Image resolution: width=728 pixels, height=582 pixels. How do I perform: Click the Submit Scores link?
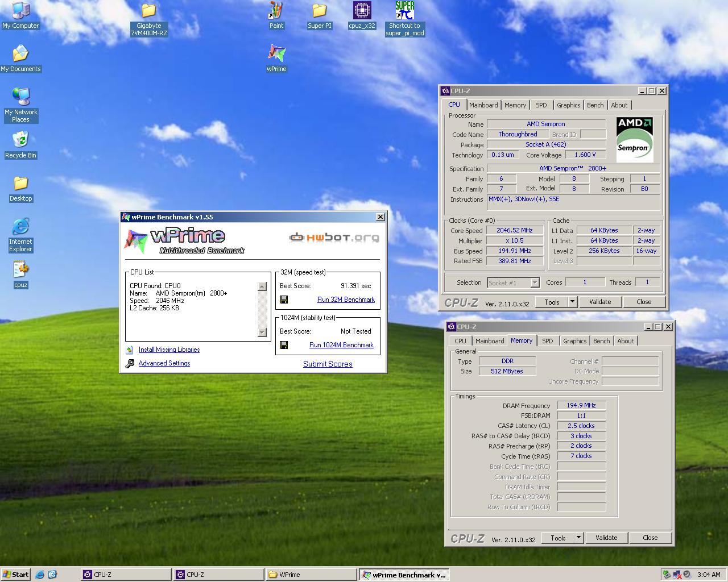click(328, 364)
